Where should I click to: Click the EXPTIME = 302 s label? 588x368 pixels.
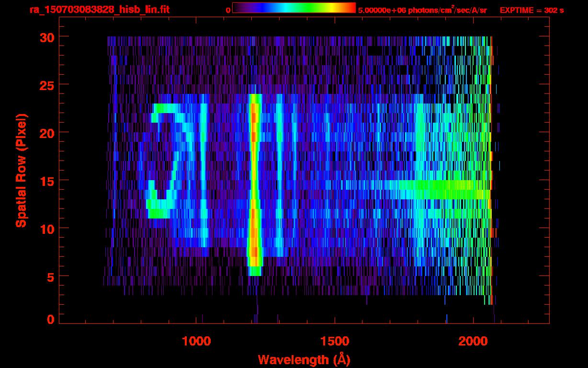click(531, 10)
